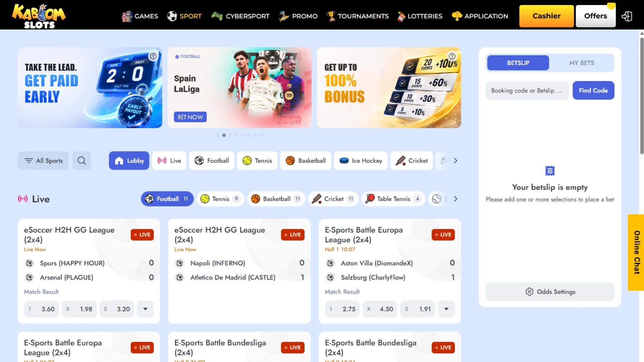644x362 pixels.
Task: Select the Ice Hockey category tab
Action: click(361, 161)
